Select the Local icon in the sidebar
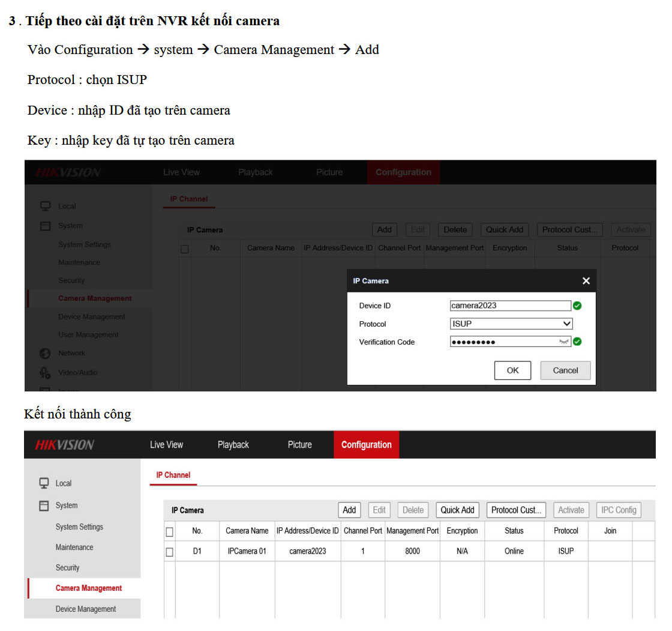 point(46,206)
